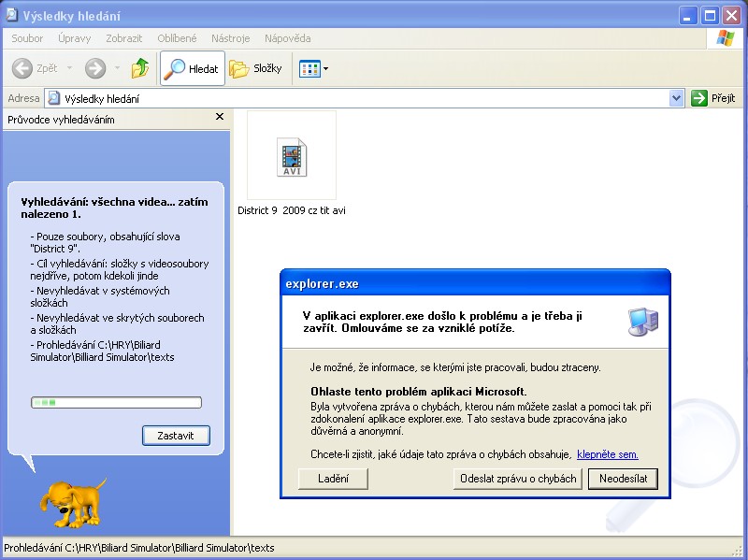Click the 'Pouze soubory, obsahující slova' line
Screen dimensions: 748x560
click(105, 242)
